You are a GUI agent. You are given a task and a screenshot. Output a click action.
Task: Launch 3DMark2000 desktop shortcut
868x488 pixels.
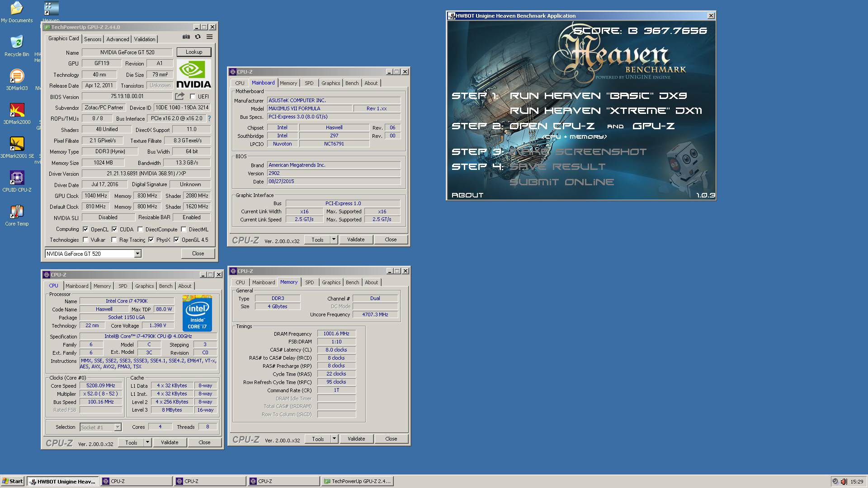(17, 113)
